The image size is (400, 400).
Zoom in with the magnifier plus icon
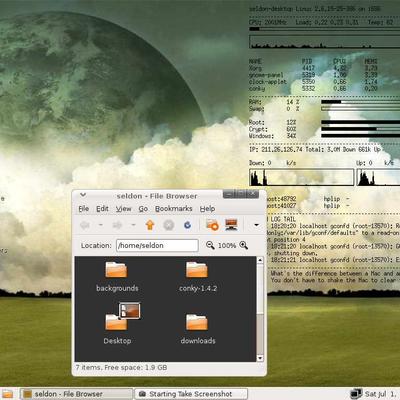click(x=244, y=245)
